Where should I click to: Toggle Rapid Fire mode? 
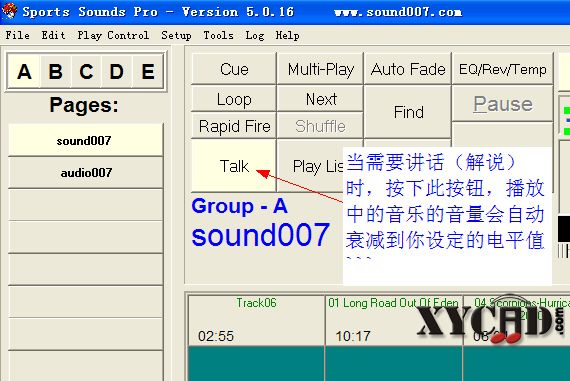click(x=234, y=126)
